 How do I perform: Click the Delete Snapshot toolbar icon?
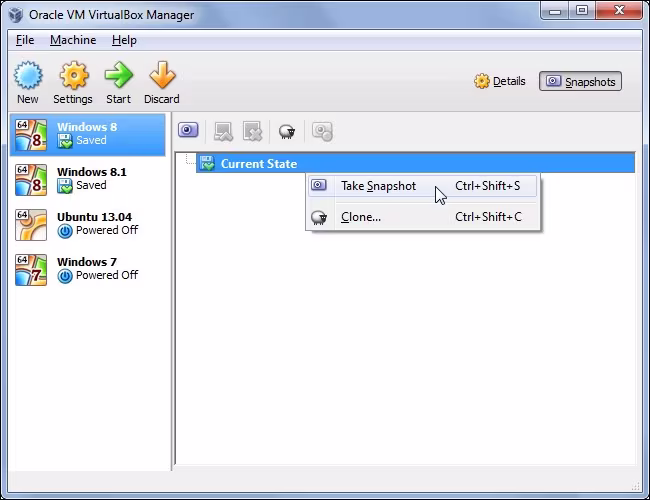[252, 131]
